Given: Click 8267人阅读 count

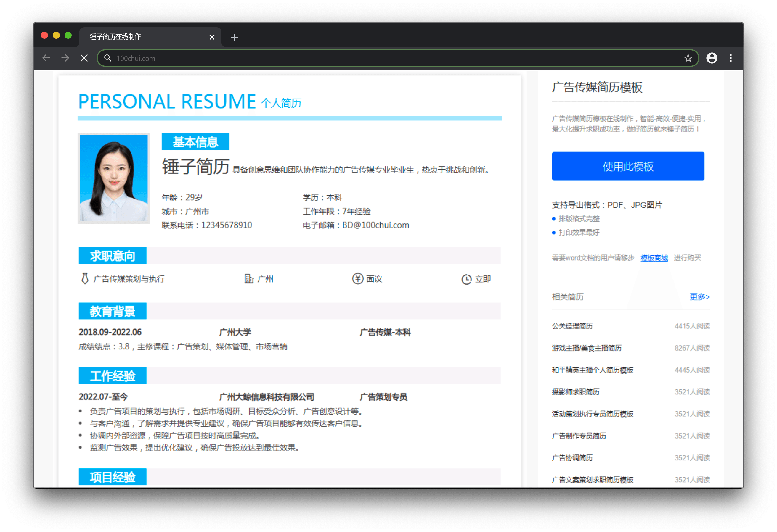Looking at the screenshot, I should pos(692,348).
